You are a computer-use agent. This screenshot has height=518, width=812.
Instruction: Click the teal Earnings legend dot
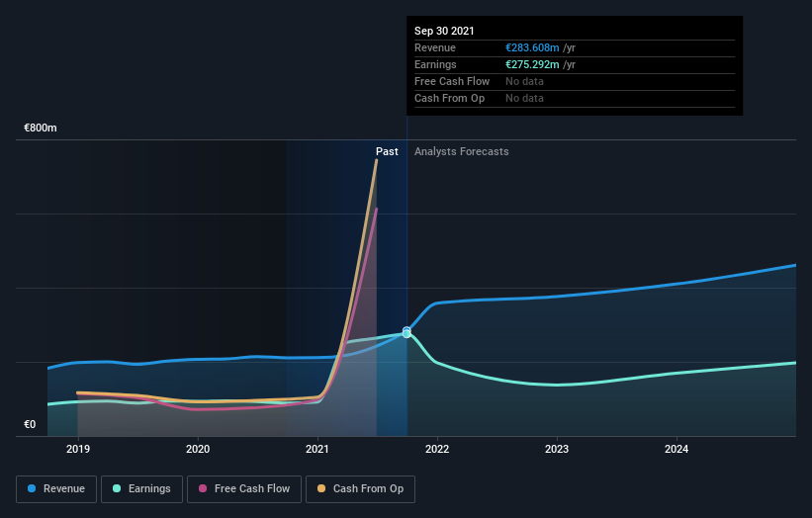coord(117,488)
